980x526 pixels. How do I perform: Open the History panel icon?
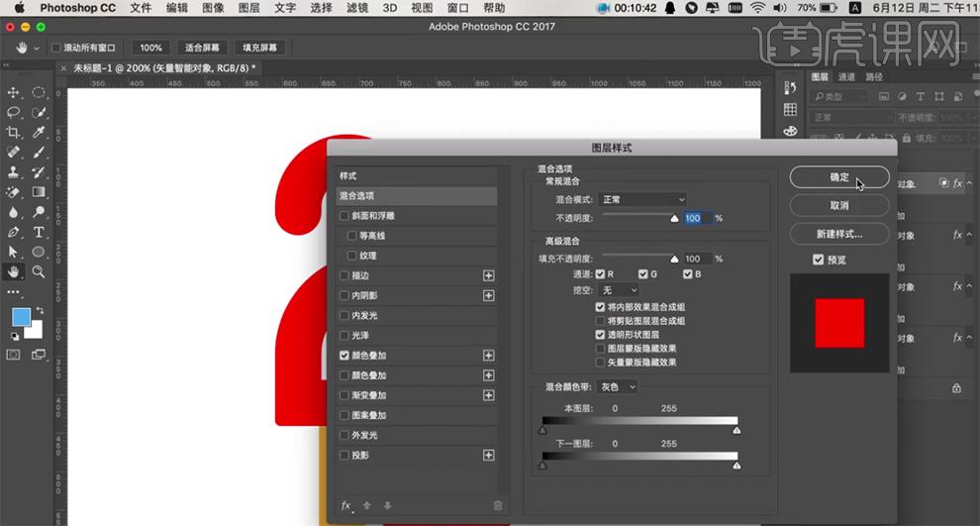[790, 88]
